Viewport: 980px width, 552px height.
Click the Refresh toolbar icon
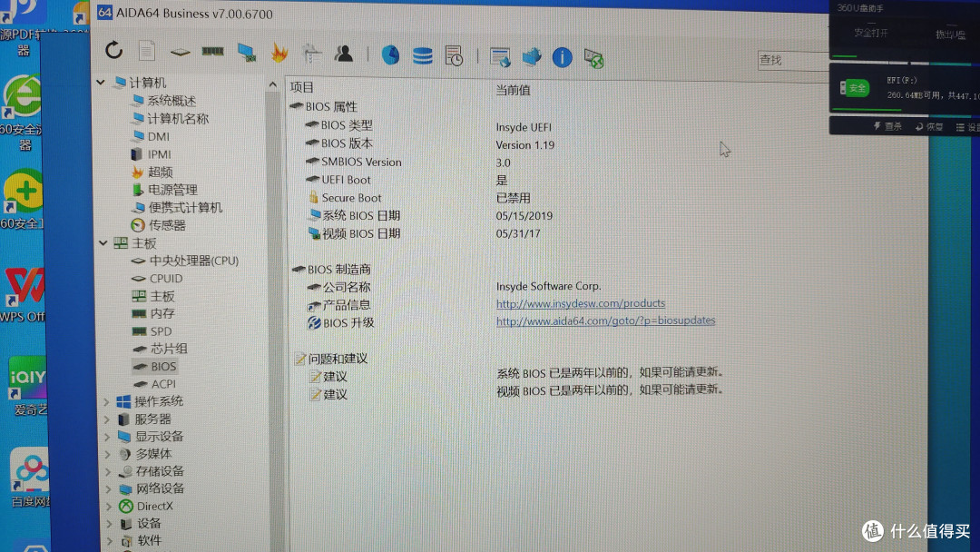pos(113,51)
